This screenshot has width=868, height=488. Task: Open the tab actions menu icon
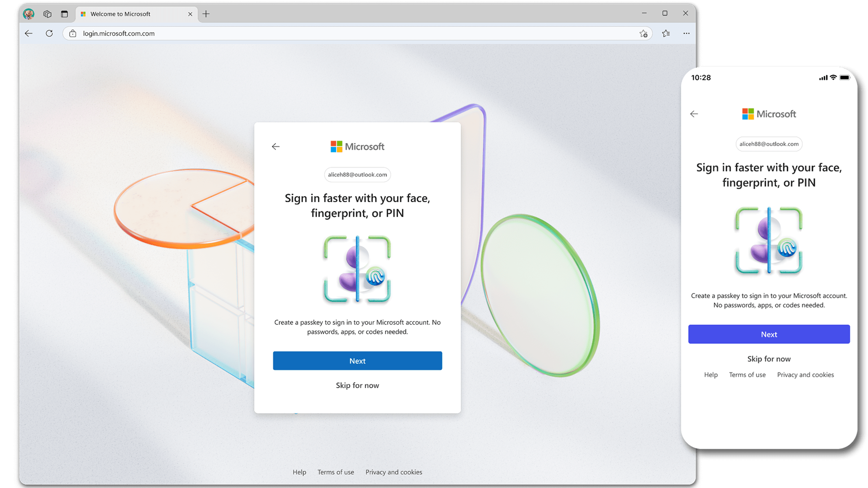pyautogui.click(x=64, y=14)
